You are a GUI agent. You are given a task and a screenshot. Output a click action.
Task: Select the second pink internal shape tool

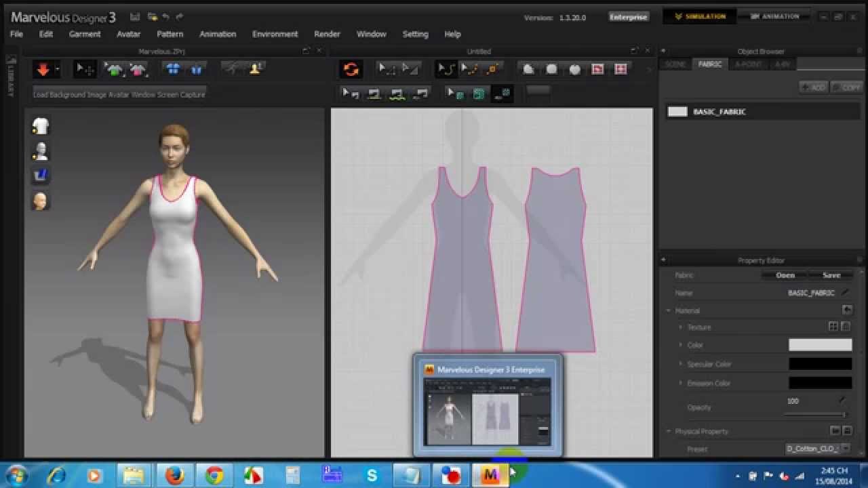coord(620,69)
